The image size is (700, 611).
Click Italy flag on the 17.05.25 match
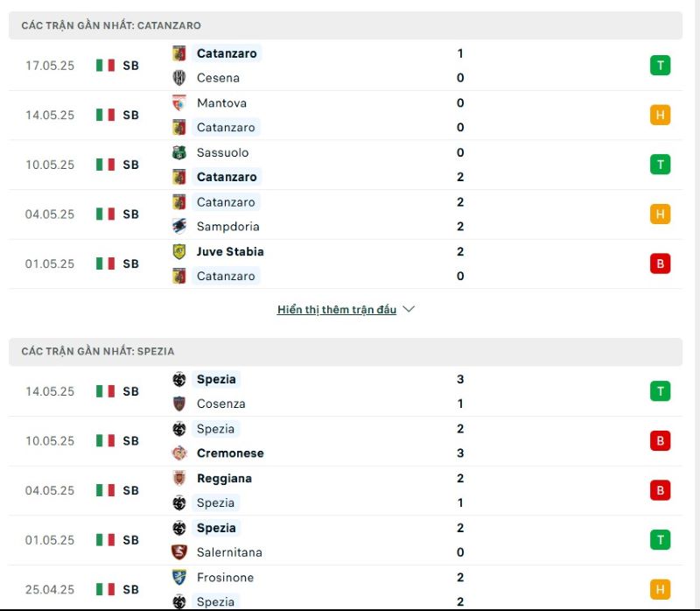point(105,66)
